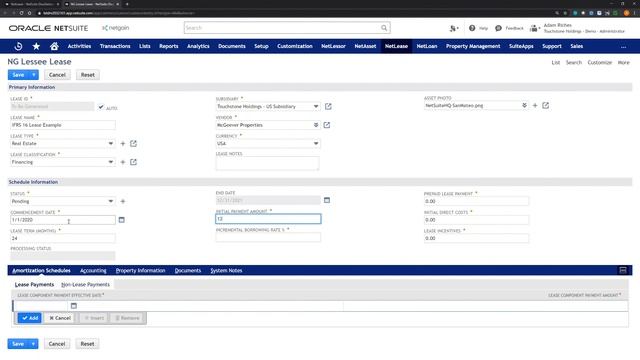Open the top Save button dropdown arrow

[x=33, y=75]
